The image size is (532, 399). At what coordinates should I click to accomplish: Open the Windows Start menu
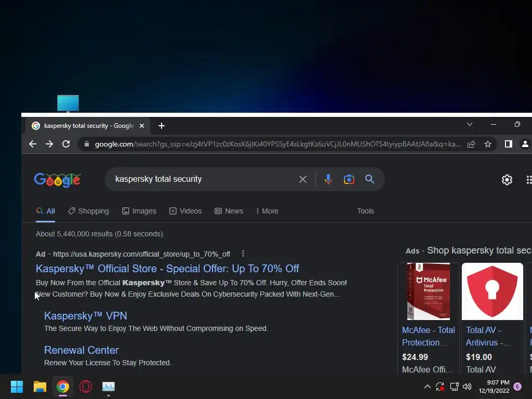pos(17,387)
